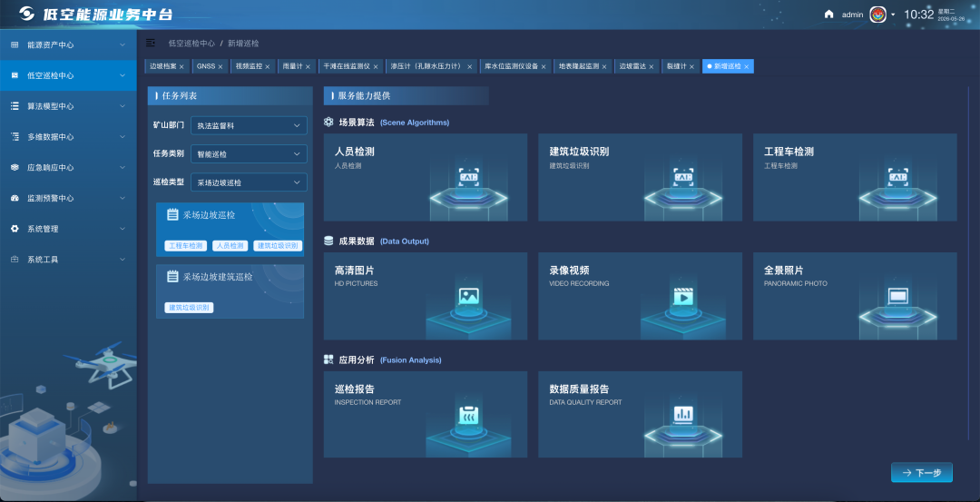Open the admin user dropdown arrow
980x502 pixels.
coord(893,15)
